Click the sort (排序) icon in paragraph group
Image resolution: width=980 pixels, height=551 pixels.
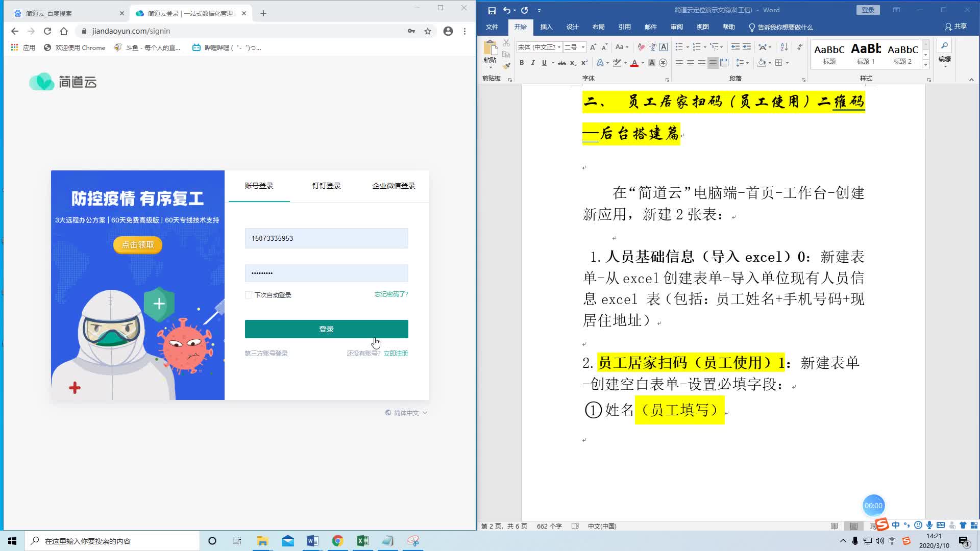[783, 47]
